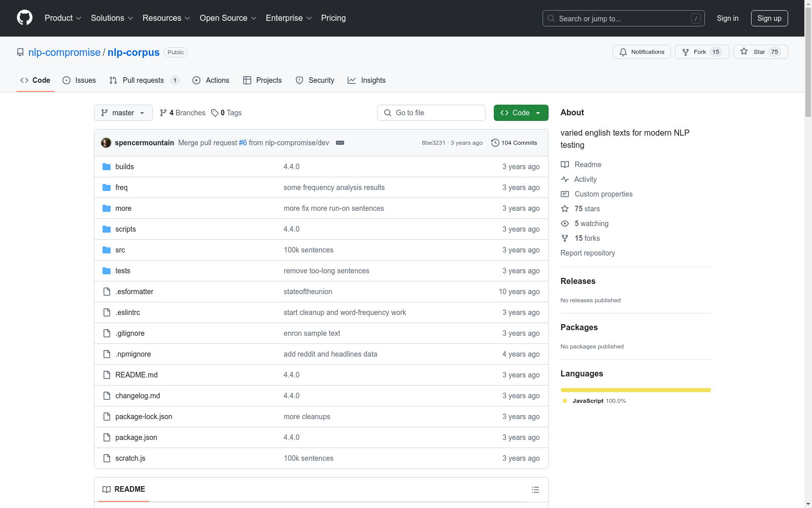The width and height of the screenshot is (812, 508).
Task: Open the scratch.js file
Action: click(130, 458)
